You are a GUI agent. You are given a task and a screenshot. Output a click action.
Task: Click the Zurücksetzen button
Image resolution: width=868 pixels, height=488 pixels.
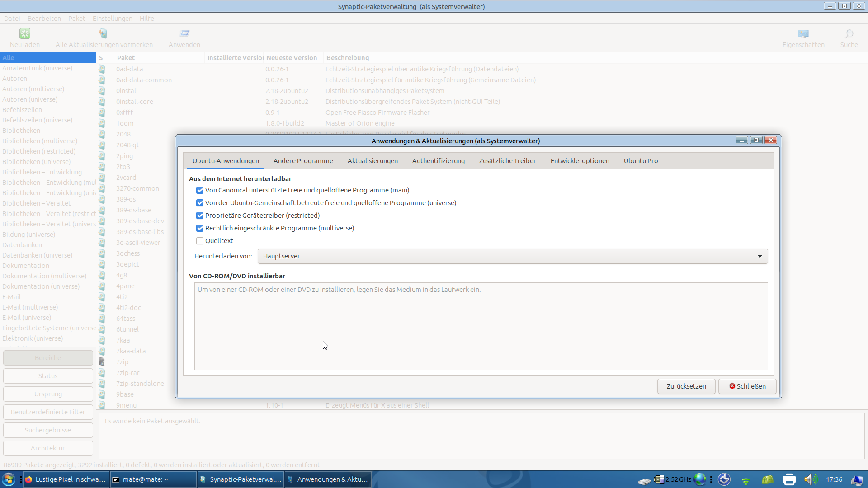click(686, 386)
